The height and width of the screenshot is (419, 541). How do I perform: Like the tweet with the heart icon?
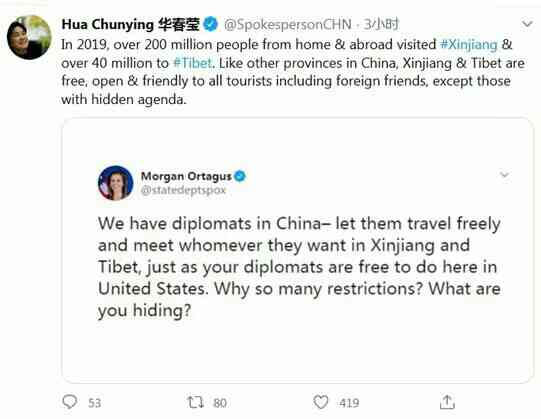pos(321,402)
